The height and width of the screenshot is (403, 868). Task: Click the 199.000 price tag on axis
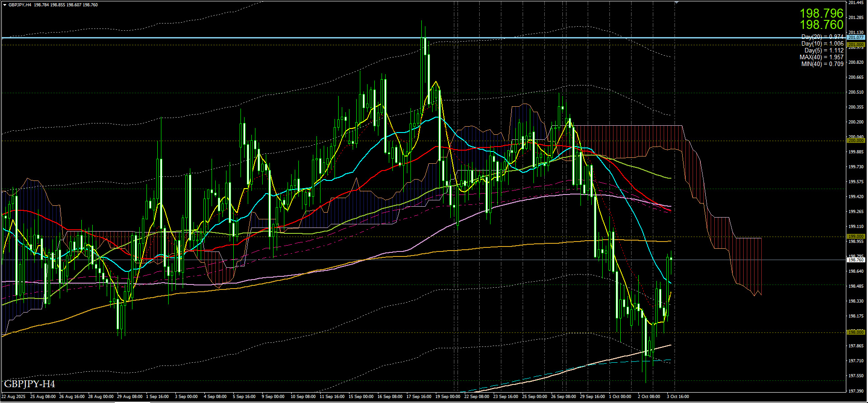coord(855,237)
